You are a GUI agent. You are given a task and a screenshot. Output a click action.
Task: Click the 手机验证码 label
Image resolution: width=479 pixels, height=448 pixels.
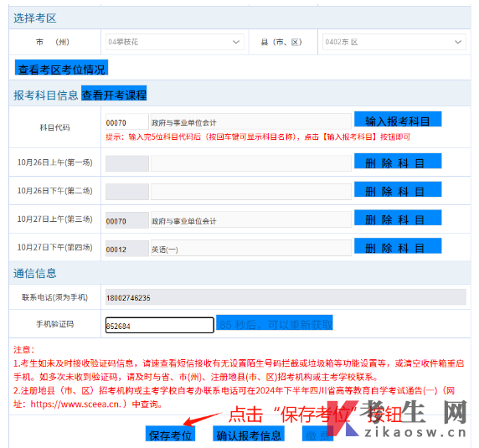(55, 324)
